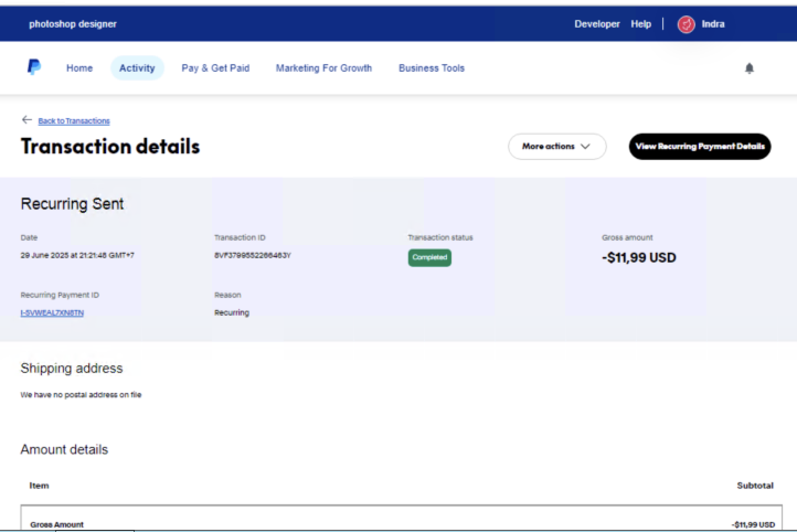Click the 'Date' field label
The width and height of the screenshot is (797, 532).
click(29, 238)
